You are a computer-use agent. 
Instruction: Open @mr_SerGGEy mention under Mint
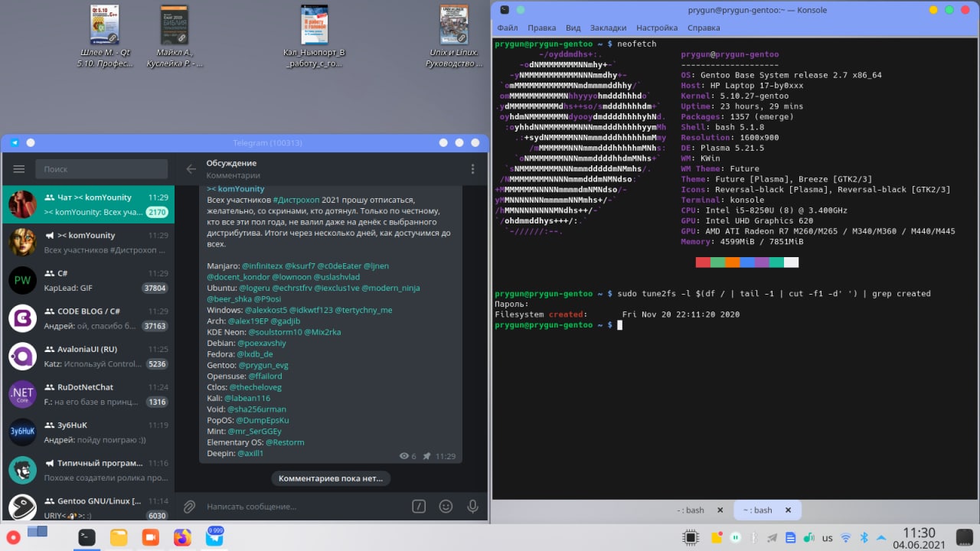point(255,431)
